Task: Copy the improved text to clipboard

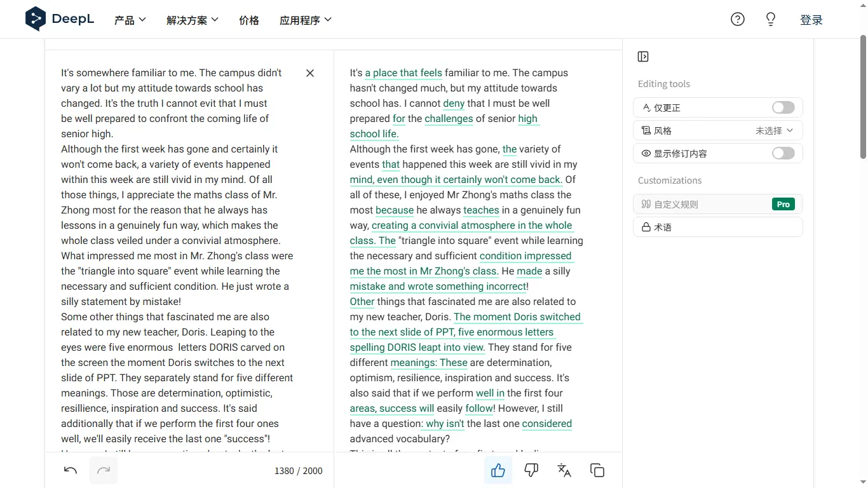Action: [x=597, y=470]
